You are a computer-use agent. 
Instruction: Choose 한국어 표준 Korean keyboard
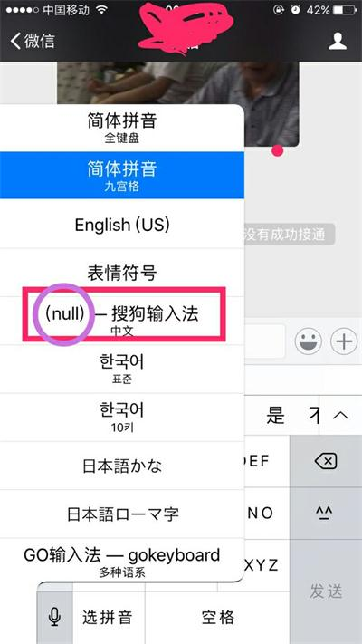122,369
